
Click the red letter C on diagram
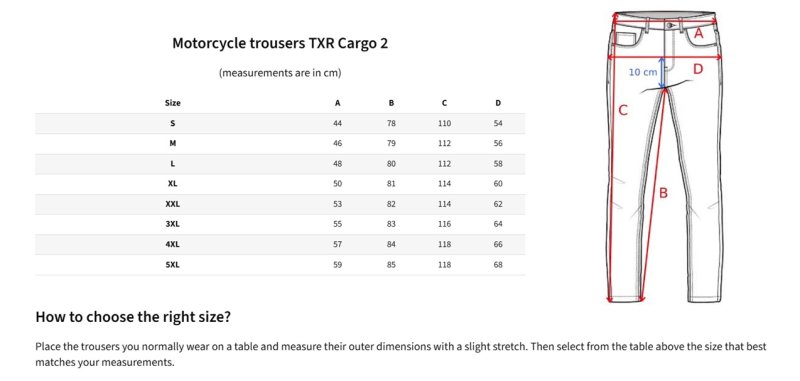click(622, 110)
